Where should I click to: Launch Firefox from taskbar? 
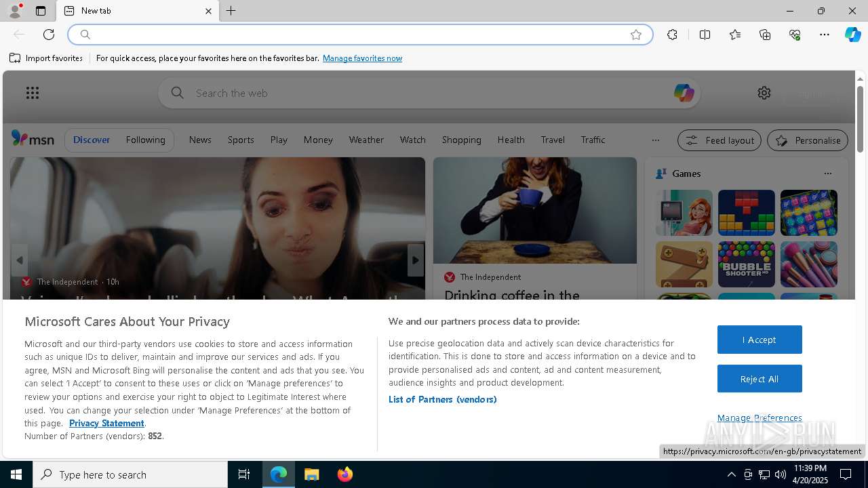[x=345, y=474]
